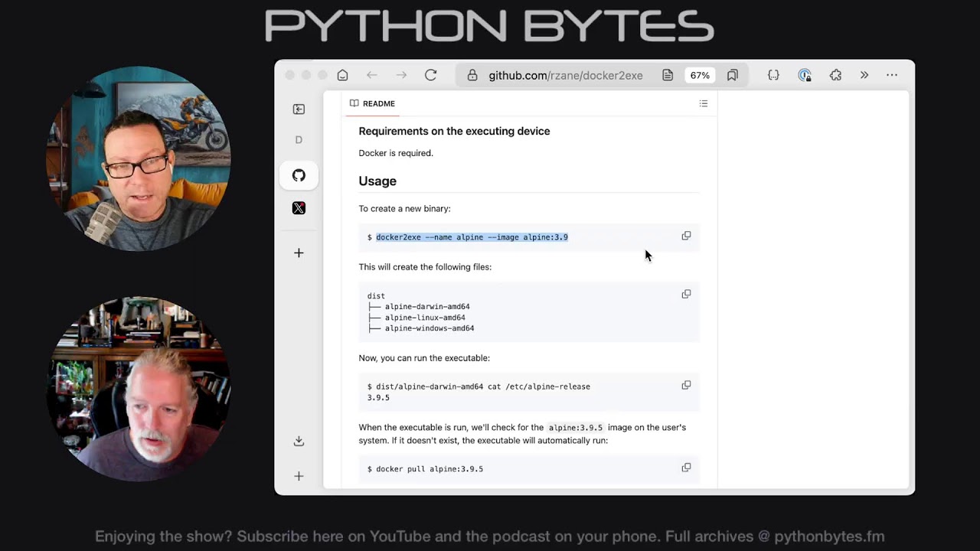Reload the GitHub page
The image size is (980, 551).
click(x=431, y=75)
